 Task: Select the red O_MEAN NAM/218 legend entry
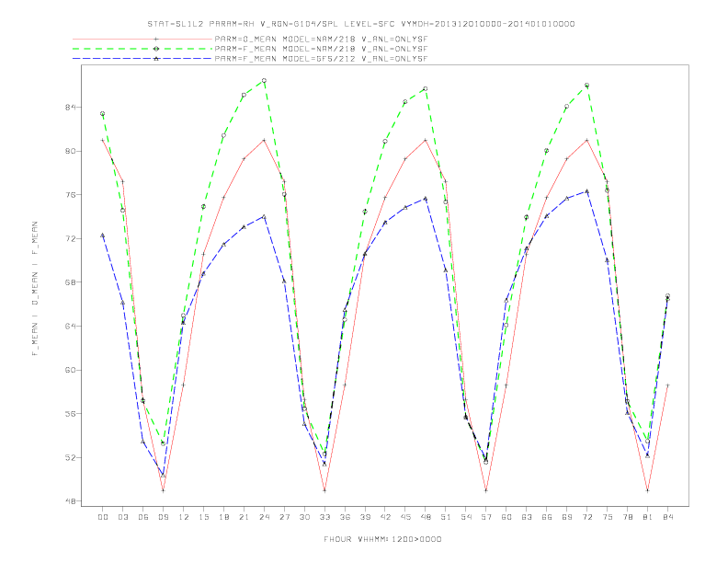(x=250, y=39)
